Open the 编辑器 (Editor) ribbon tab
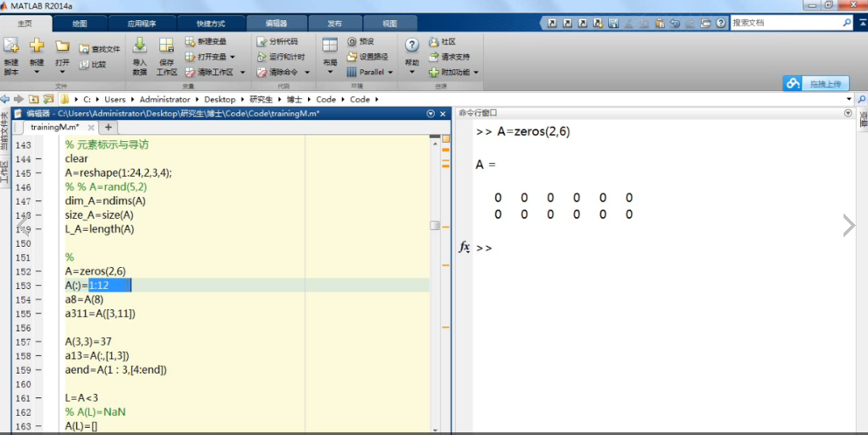Viewport: 868px width, 435px height. pyautogui.click(x=276, y=23)
